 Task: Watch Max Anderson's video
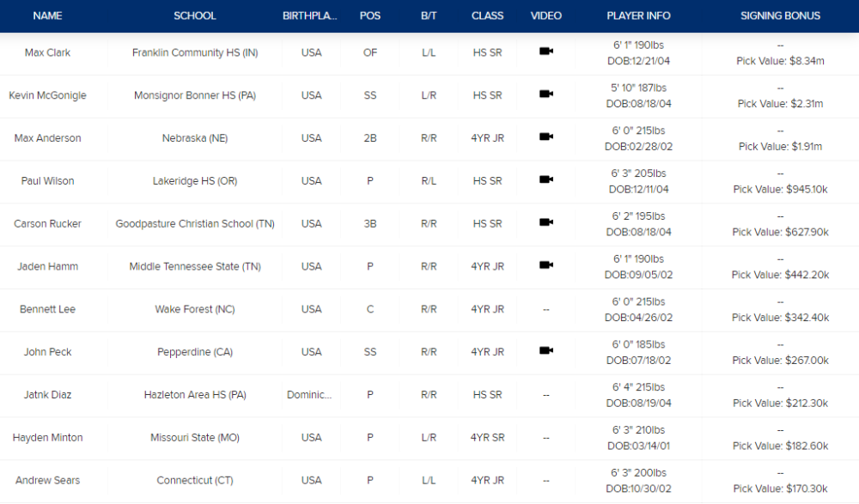pos(545,137)
